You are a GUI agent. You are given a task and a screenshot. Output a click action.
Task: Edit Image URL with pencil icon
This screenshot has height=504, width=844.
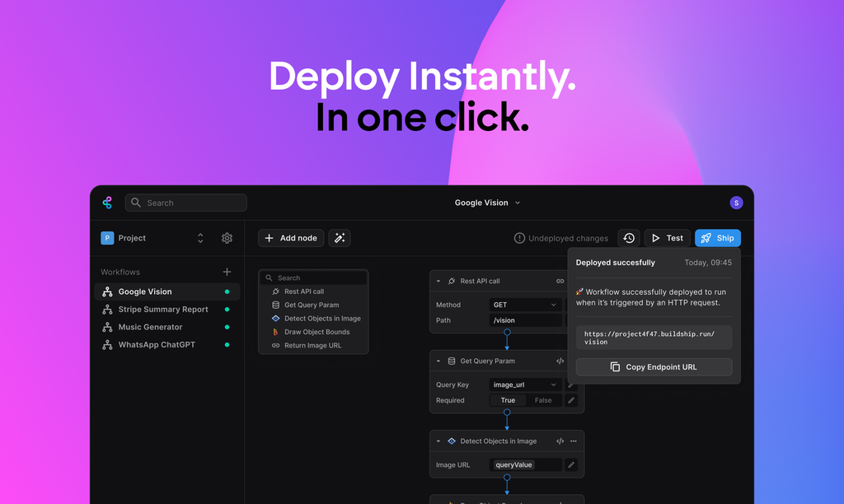(x=571, y=464)
